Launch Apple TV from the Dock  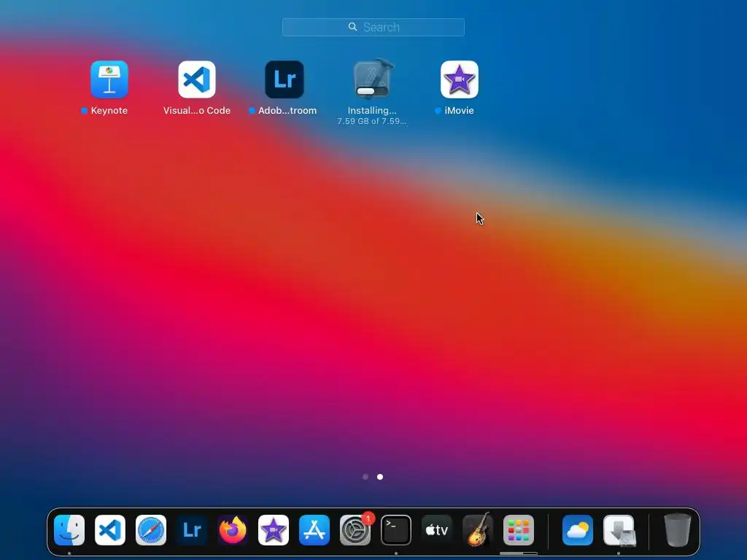(x=437, y=530)
